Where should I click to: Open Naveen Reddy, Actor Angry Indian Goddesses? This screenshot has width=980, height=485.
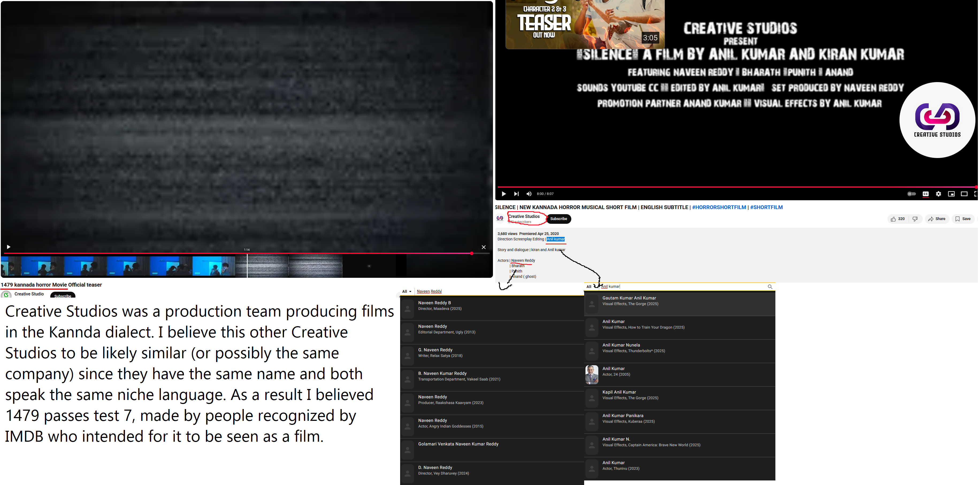click(x=492, y=426)
